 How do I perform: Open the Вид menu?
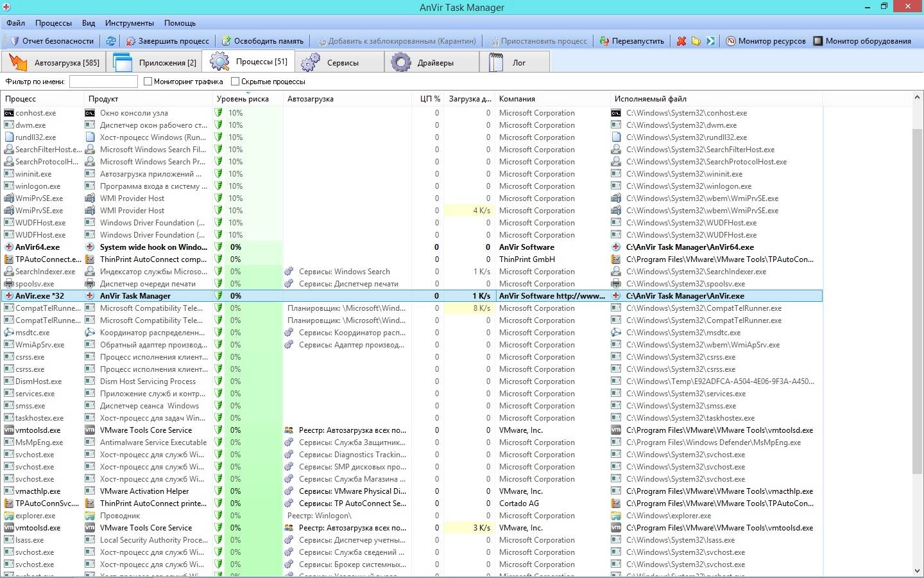pyautogui.click(x=89, y=23)
